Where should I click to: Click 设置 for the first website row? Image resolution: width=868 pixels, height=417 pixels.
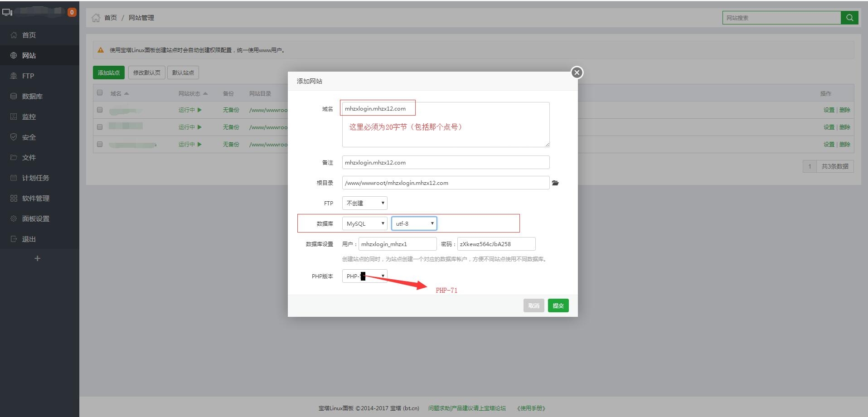[829, 110]
